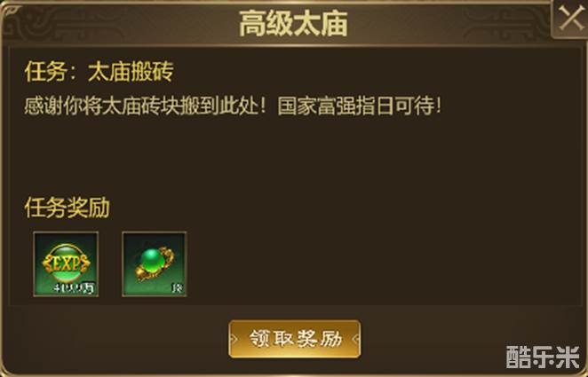Click the 酷乐米 watermark logo
This screenshot has height=377, width=588.
[x=543, y=357]
